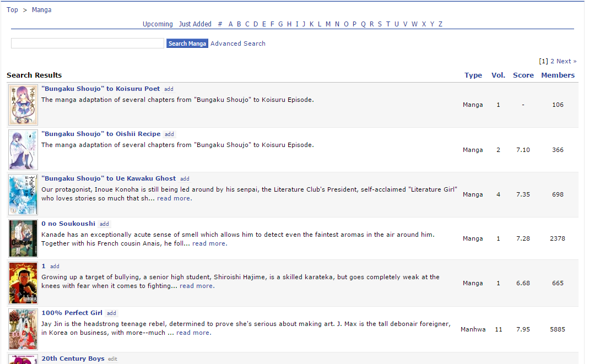Sort results by Members column
Image resolution: width=600 pixels, height=364 pixels.
pos(558,75)
